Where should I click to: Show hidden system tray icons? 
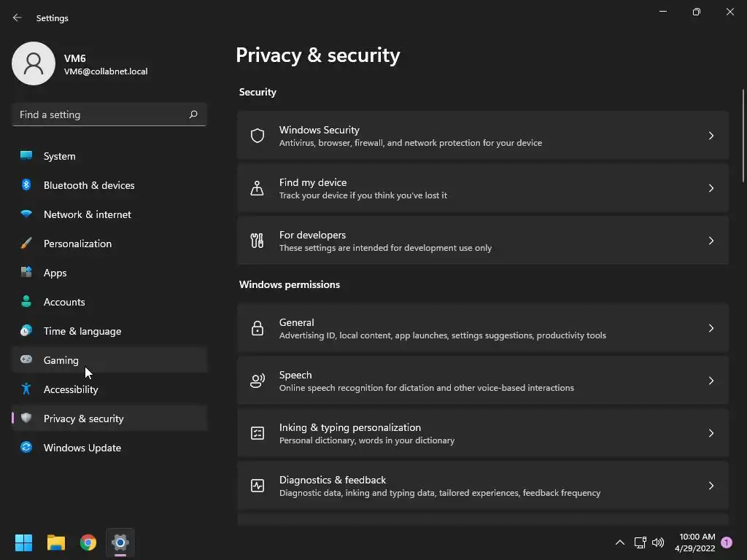click(x=619, y=542)
